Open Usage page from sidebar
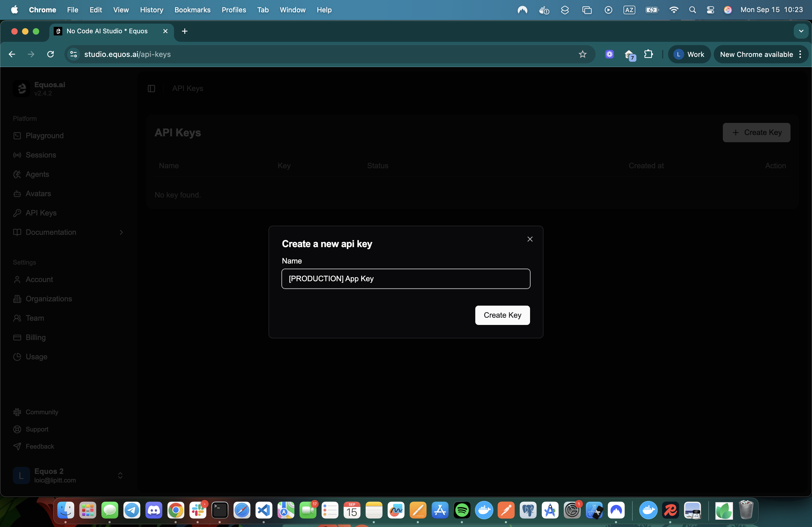This screenshot has height=527, width=812. 37,357
